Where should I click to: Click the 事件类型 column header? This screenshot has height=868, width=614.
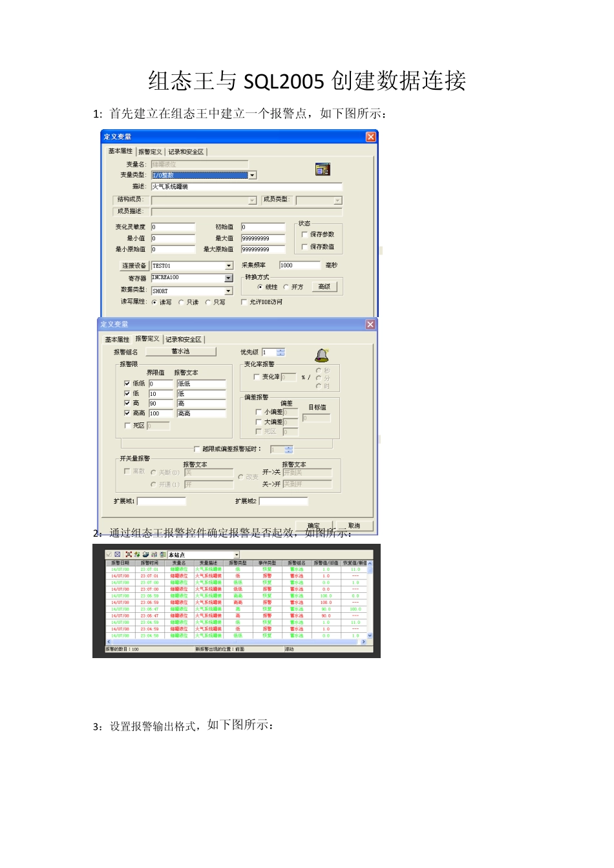[267, 563]
